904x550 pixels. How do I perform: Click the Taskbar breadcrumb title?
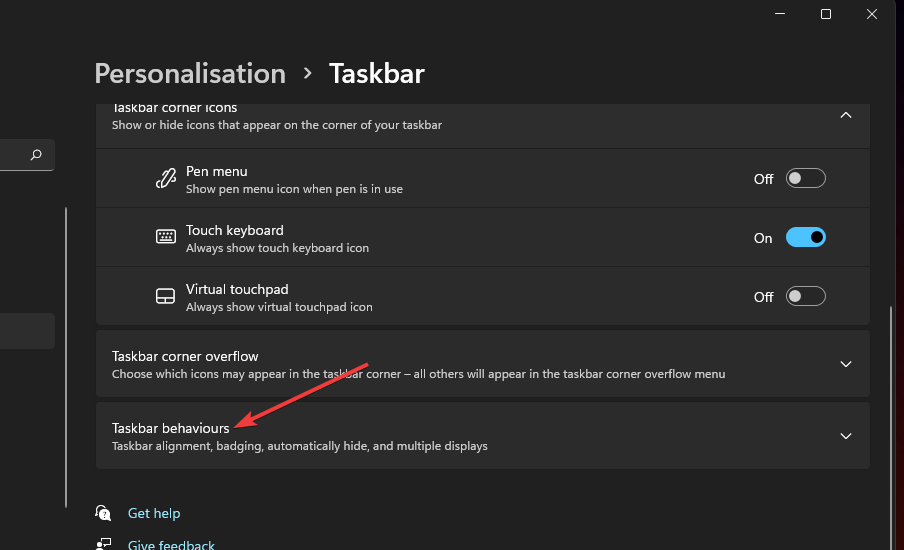[x=377, y=74]
